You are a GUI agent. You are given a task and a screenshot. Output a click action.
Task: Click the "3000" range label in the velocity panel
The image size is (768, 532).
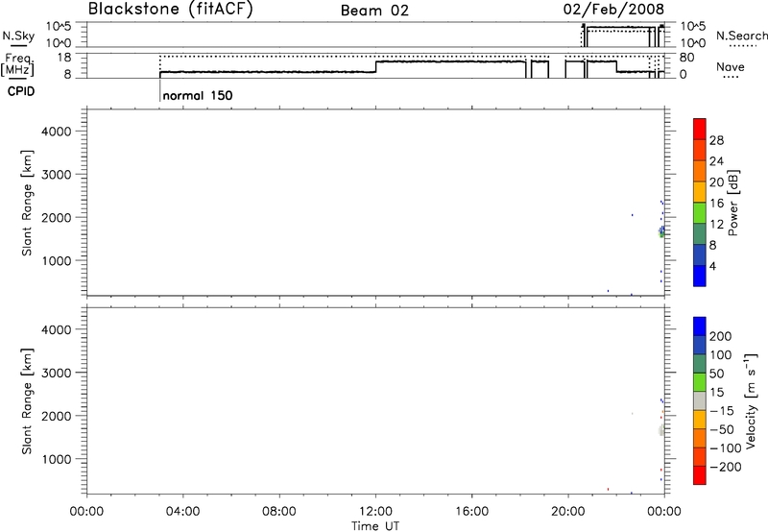click(57, 373)
